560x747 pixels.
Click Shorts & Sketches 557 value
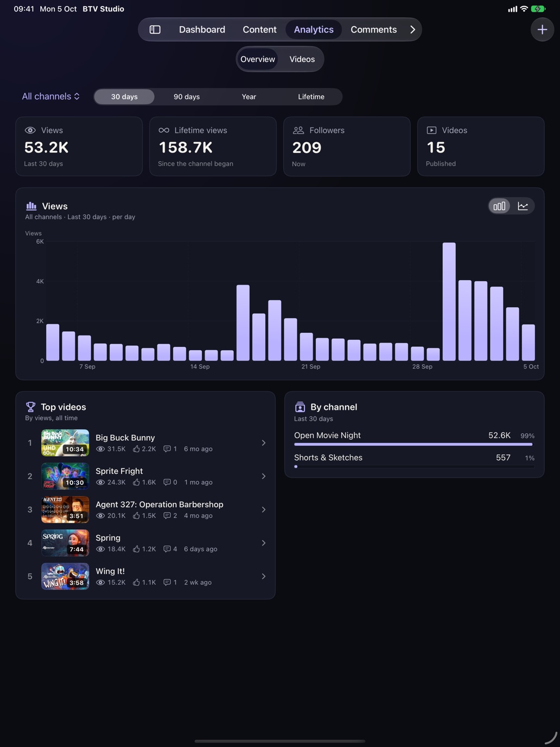coord(503,458)
